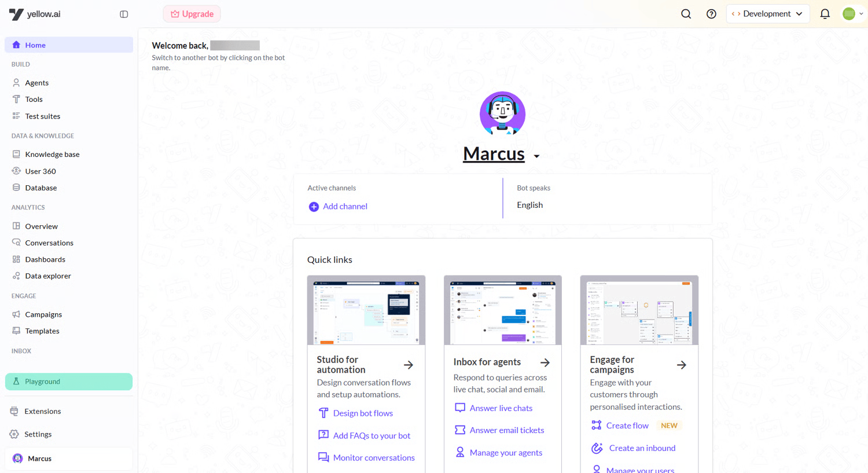Image resolution: width=868 pixels, height=473 pixels.
Task: Collapse the sidebar panel icon
Action: click(x=124, y=14)
